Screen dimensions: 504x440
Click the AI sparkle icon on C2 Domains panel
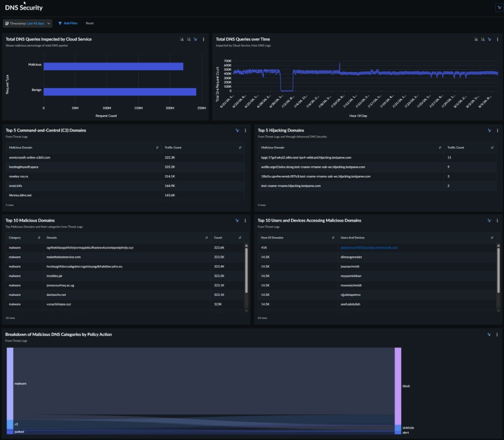point(238,130)
